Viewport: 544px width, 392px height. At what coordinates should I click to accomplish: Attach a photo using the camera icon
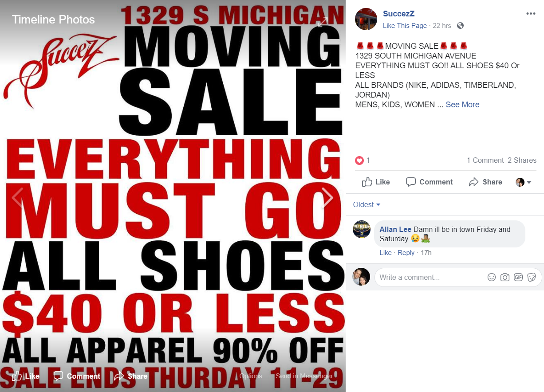pyautogui.click(x=505, y=277)
